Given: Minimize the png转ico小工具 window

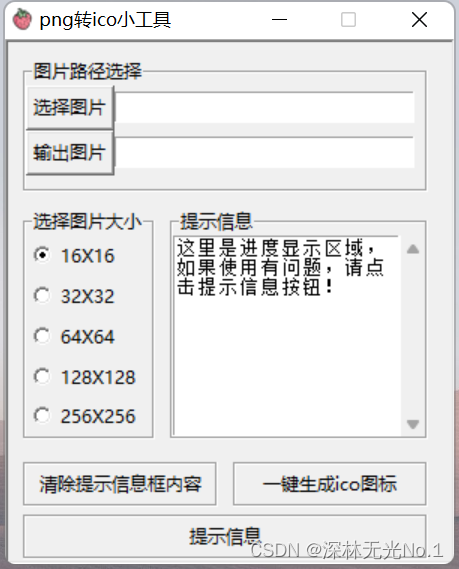Looking at the screenshot, I should (x=279, y=20).
